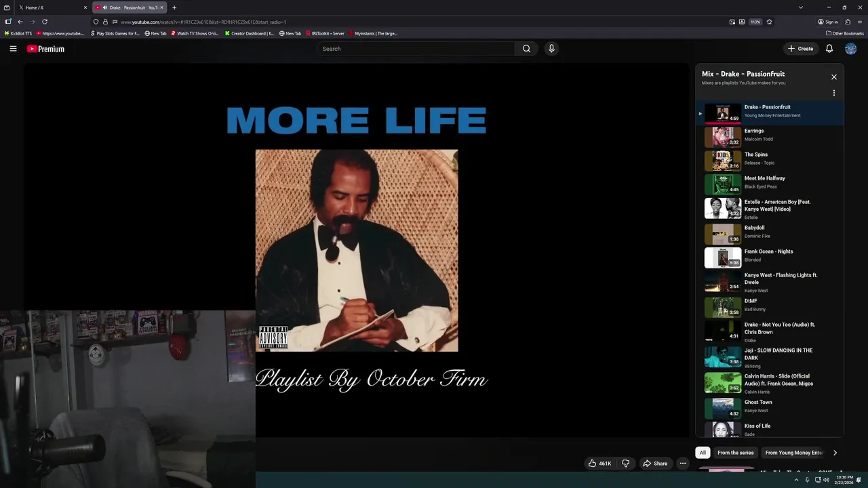The height and width of the screenshot is (488, 868).
Task: Open KickBot TTS bookmark
Action: click(x=18, y=33)
